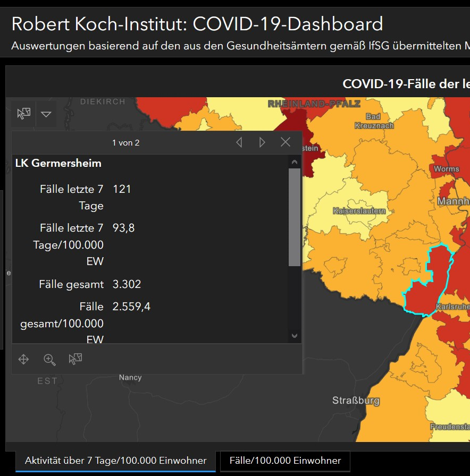The image size is (470, 476).
Task: Click the pan icon in the popup footer
Action: point(23,359)
